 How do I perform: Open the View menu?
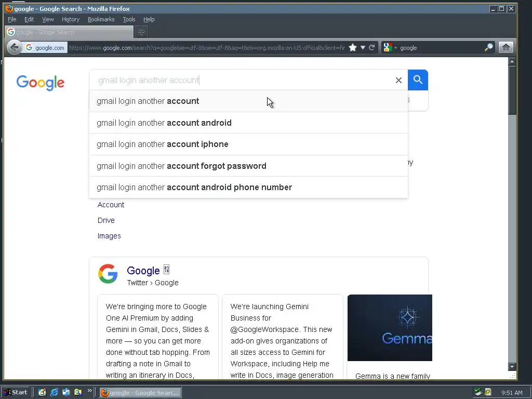coord(48,19)
